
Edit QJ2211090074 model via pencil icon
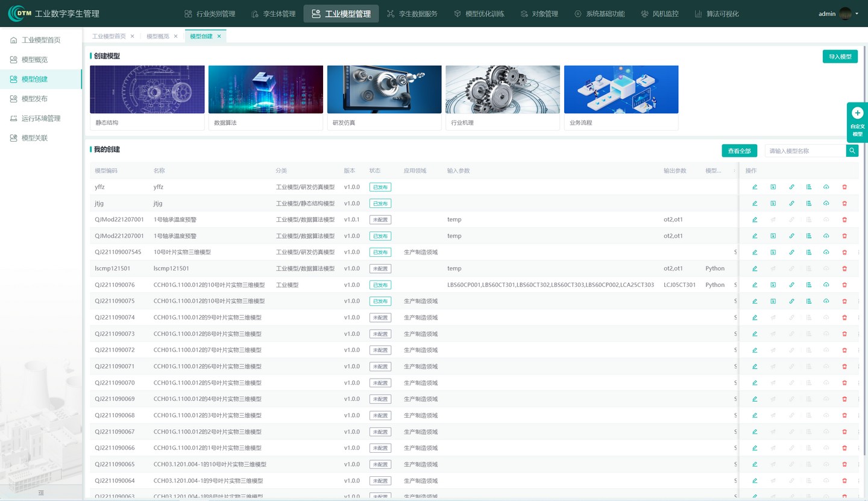755,317
